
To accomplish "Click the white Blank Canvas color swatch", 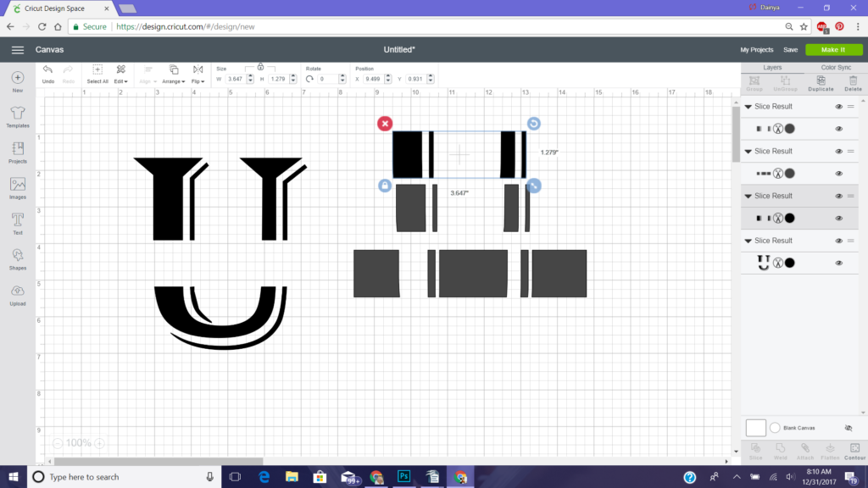I will (755, 428).
